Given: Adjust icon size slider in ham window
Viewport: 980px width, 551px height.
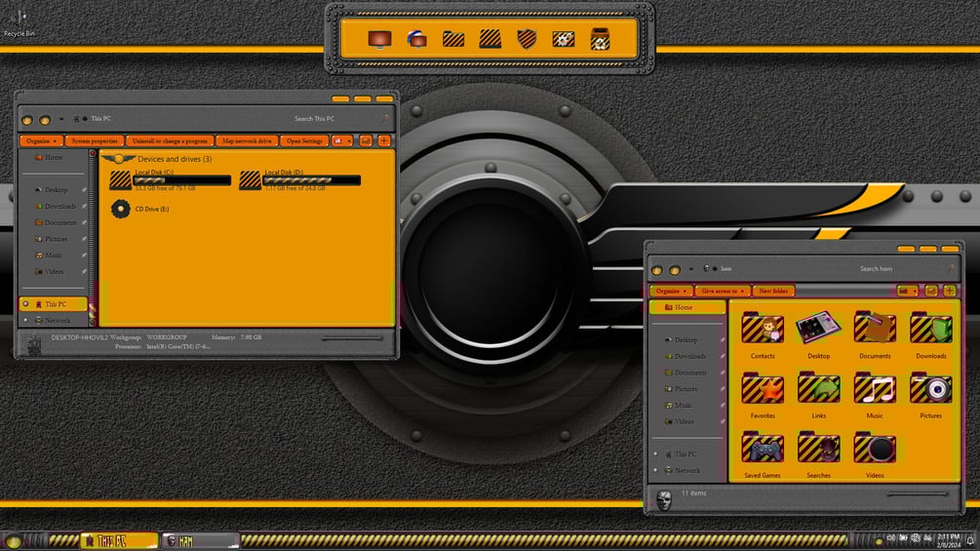Looking at the screenshot, I should [919, 494].
